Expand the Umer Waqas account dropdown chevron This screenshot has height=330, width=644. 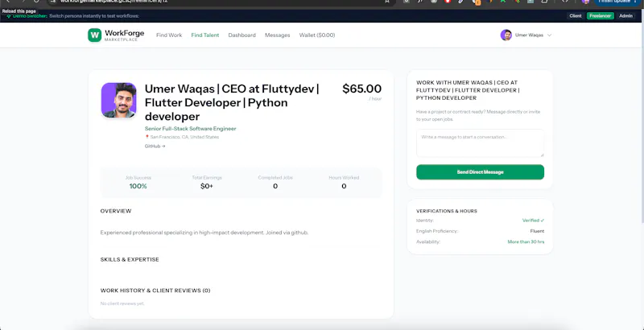549,35
